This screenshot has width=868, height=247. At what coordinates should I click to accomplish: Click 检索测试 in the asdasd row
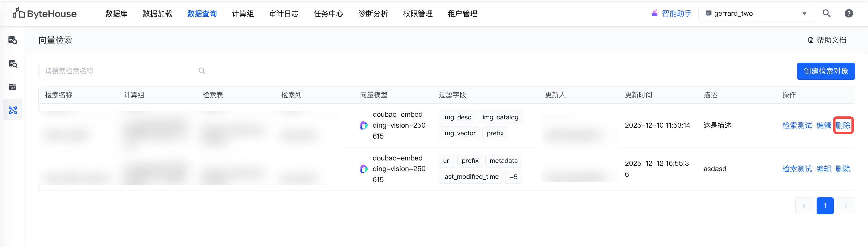pyautogui.click(x=797, y=169)
